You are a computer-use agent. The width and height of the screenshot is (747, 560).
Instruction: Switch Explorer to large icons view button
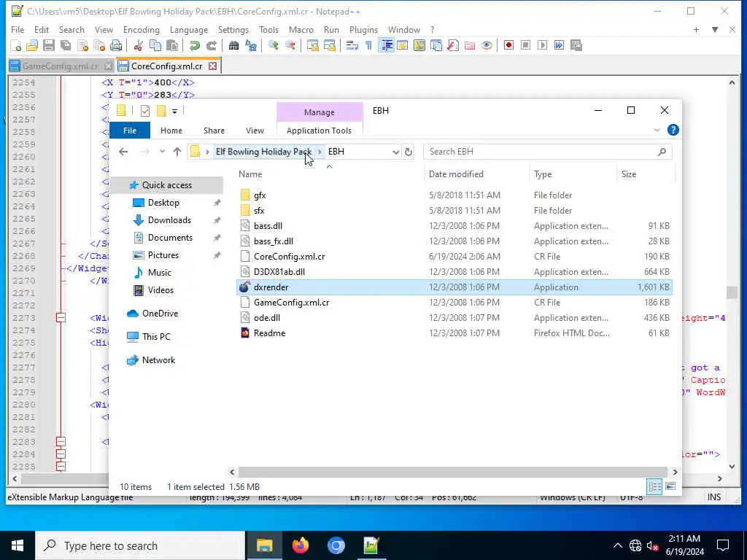[x=670, y=486]
